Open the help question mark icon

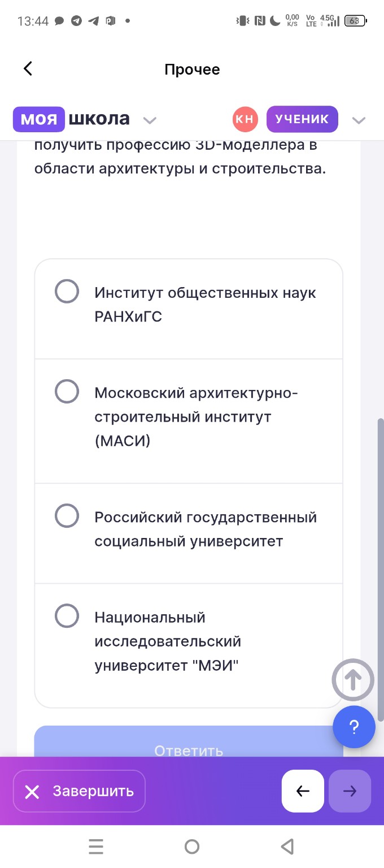pyautogui.click(x=354, y=727)
